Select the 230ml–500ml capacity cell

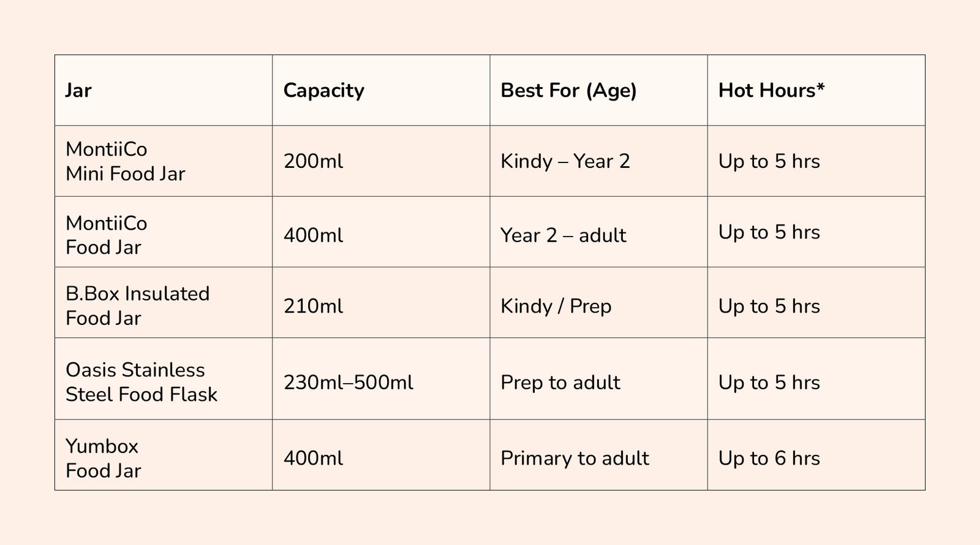(381, 379)
